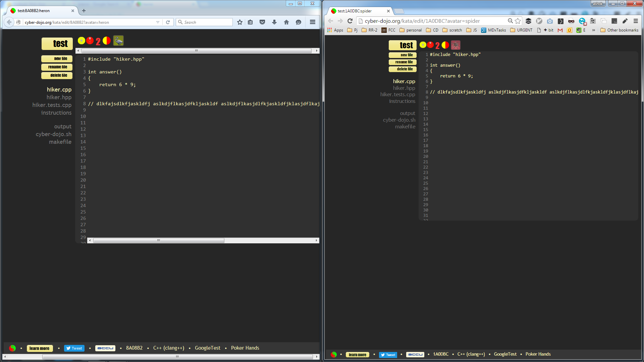Viewport: 644px width, 362px height.
Task: Click Firefox chat bubble icon
Action: tap(299, 22)
